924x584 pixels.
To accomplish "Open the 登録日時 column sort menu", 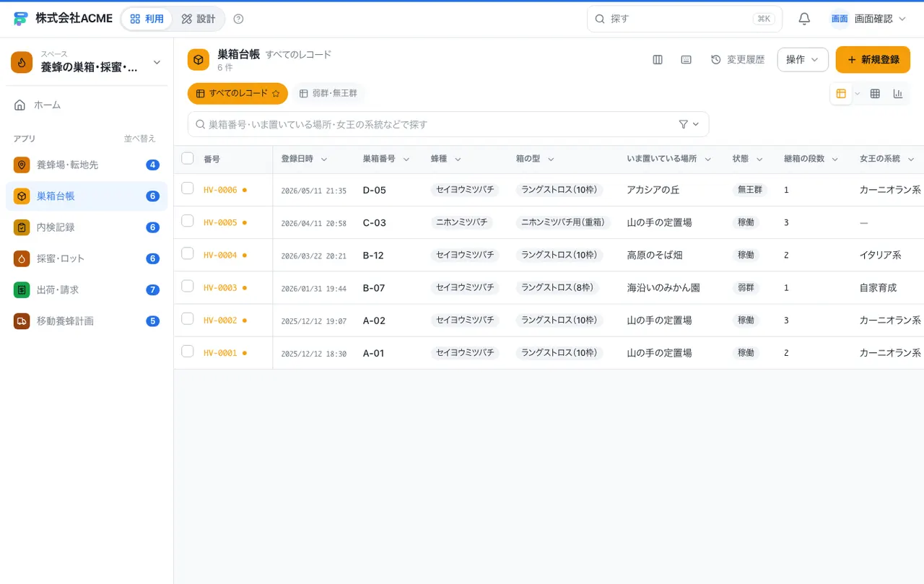I will point(324,159).
